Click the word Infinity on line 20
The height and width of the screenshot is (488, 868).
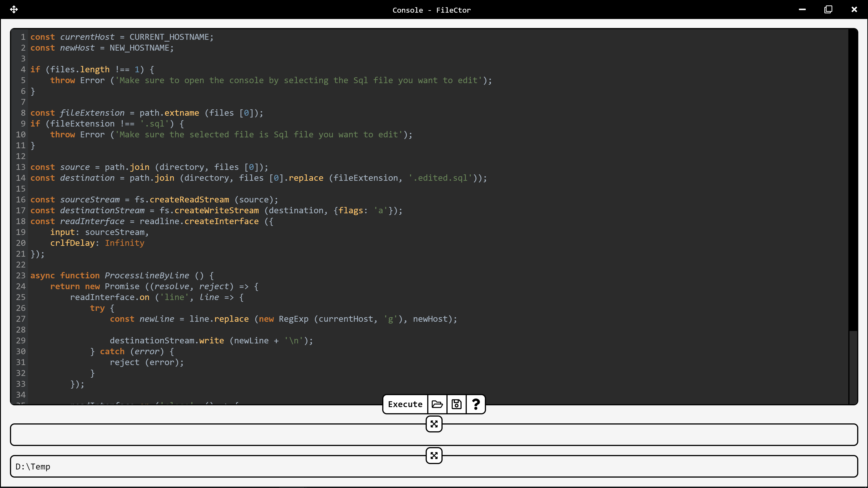coord(124,243)
